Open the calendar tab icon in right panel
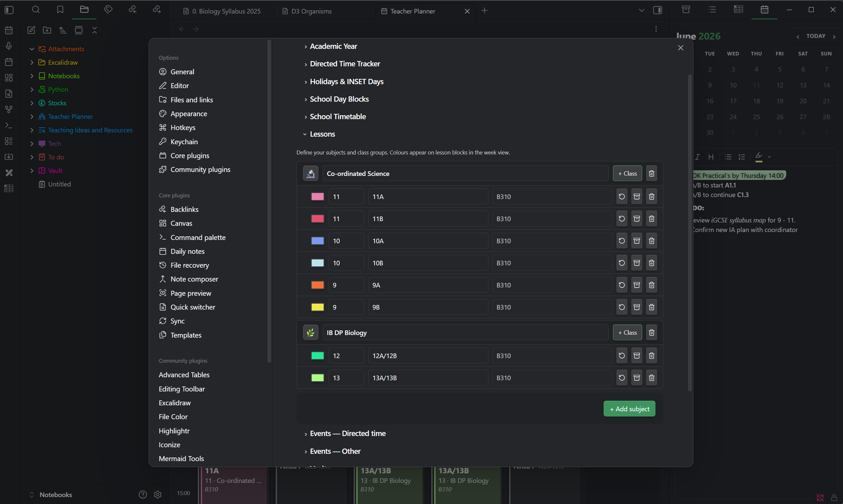843x504 pixels. pyautogui.click(x=764, y=10)
